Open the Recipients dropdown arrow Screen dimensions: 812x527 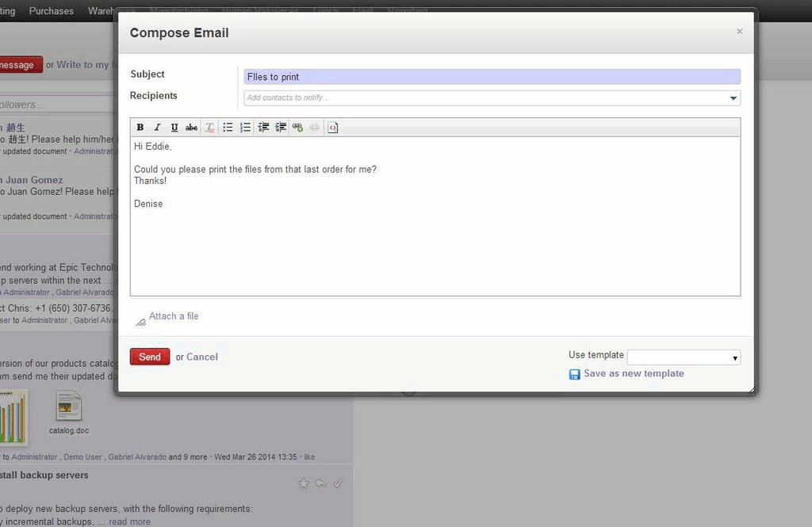pos(733,98)
